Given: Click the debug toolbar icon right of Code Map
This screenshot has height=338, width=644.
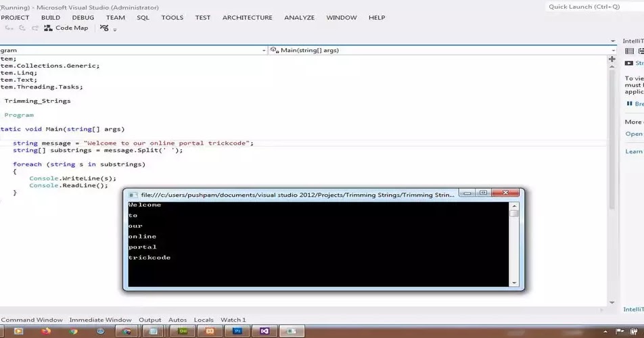Looking at the screenshot, I should tap(104, 28).
